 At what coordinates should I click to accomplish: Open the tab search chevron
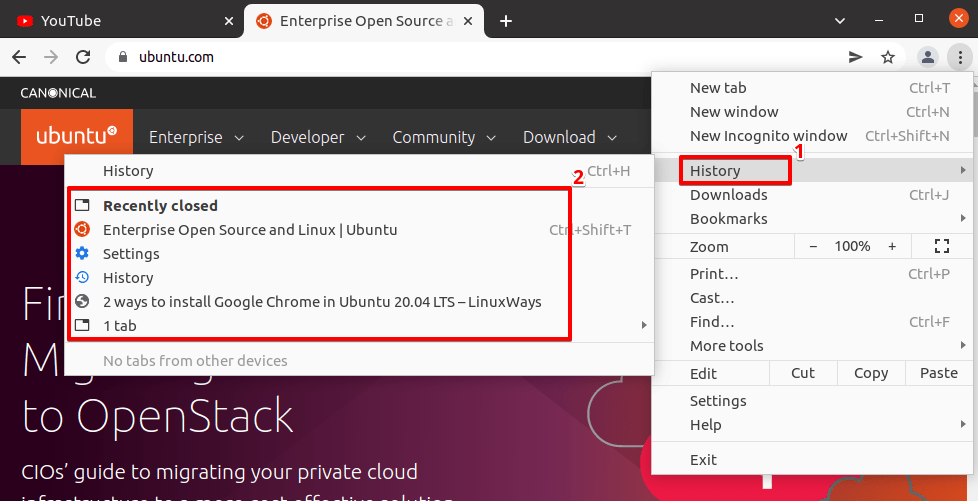tap(840, 21)
